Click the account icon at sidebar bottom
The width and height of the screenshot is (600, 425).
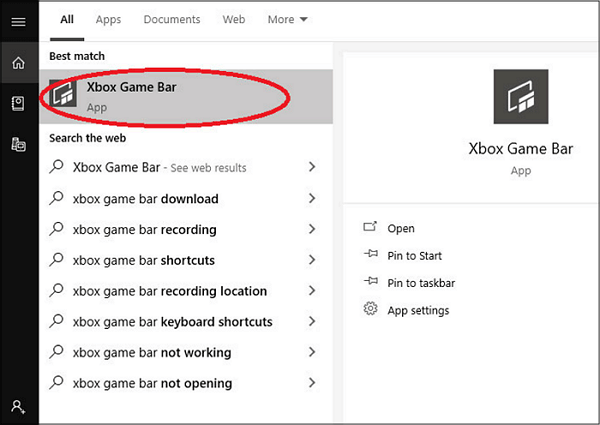(18, 406)
